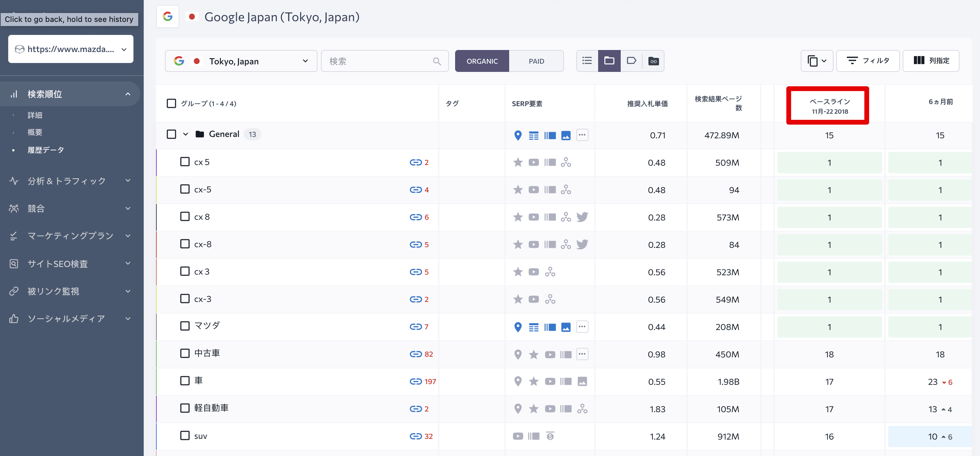The height and width of the screenshot is (456, 980).
Task: Open copy options dropdown
Action: 817,61
